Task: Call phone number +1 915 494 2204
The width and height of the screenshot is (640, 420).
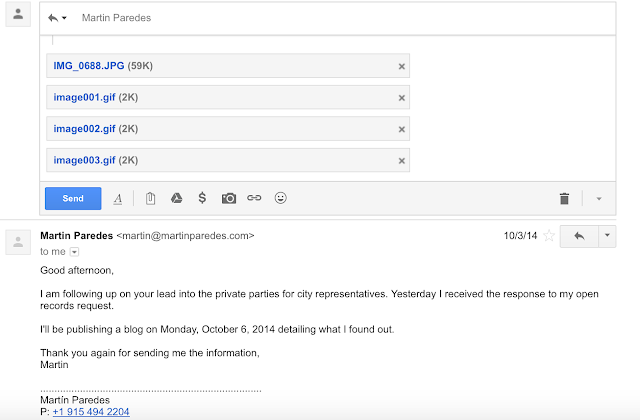Action: 91,411
